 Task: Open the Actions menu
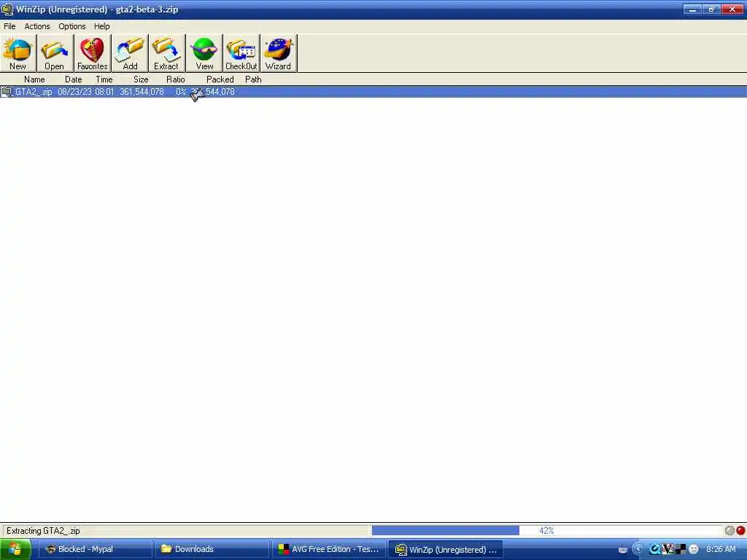tap(37, 26)
